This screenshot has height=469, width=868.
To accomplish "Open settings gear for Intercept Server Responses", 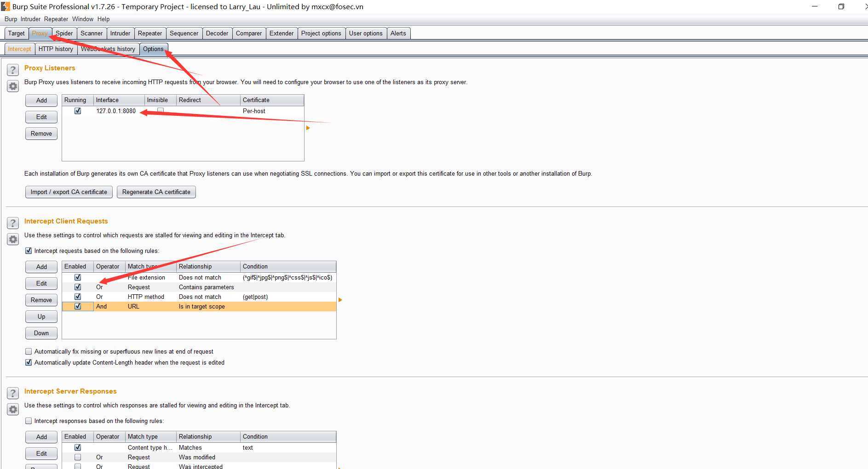I will [x=13, y=409].
